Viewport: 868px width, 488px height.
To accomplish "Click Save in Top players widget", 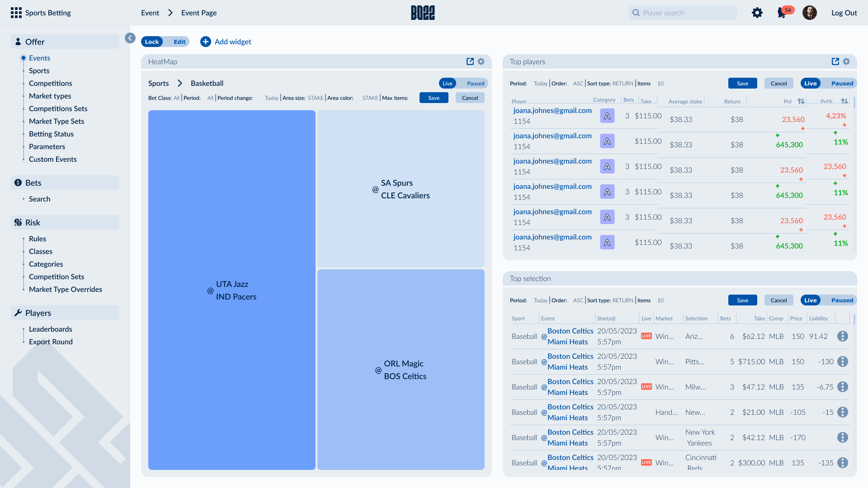I will click(742, 83).
